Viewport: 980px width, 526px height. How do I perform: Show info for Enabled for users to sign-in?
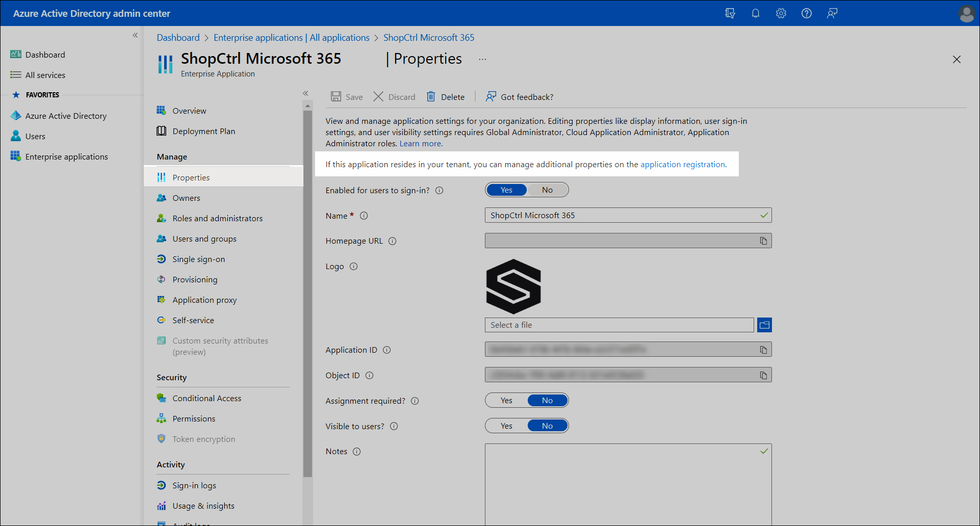(440, 191)
